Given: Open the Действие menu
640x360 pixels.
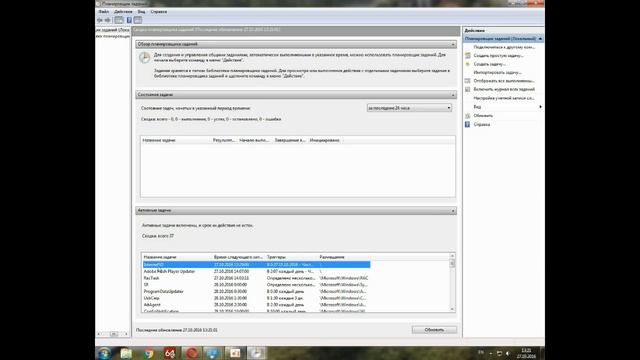Looking at the screenshot, I should (x=123, y=12).
